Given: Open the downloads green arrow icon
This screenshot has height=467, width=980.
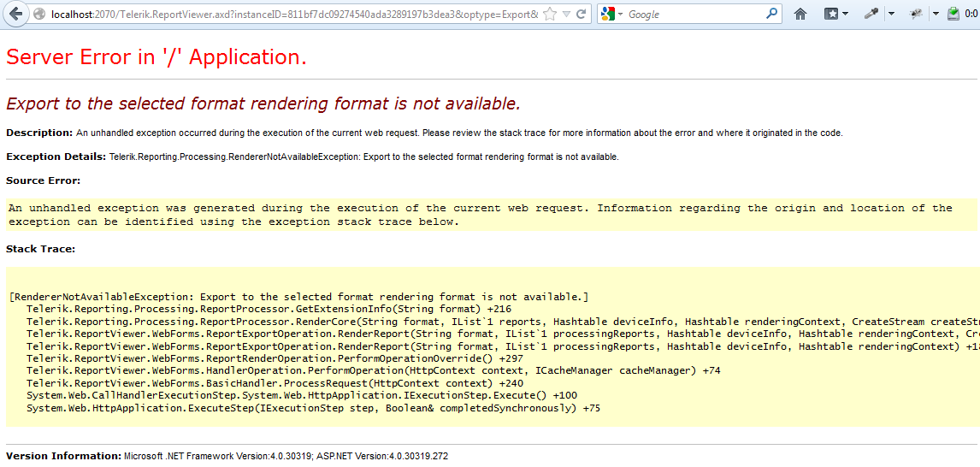Looking at the screenshot, I should pos(953,14).
